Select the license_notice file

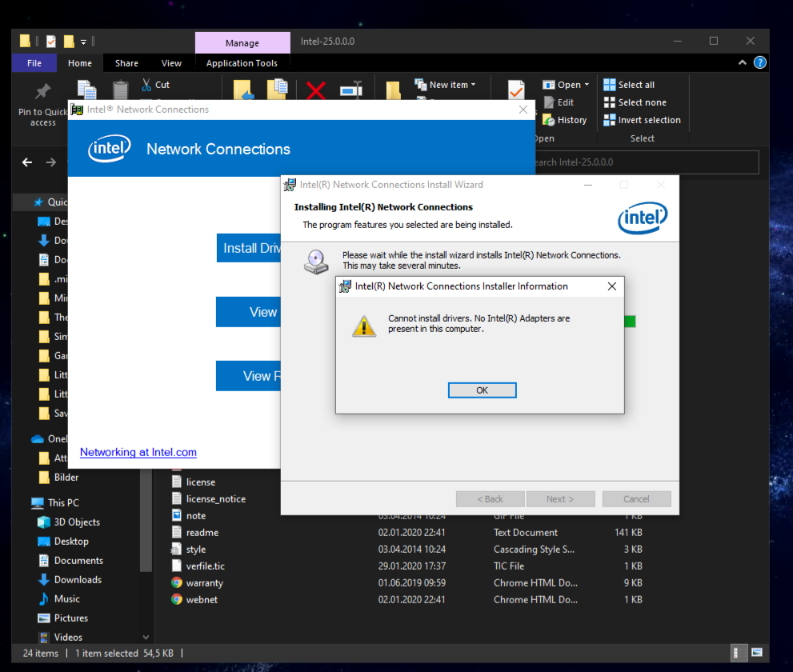click(215, 499)
